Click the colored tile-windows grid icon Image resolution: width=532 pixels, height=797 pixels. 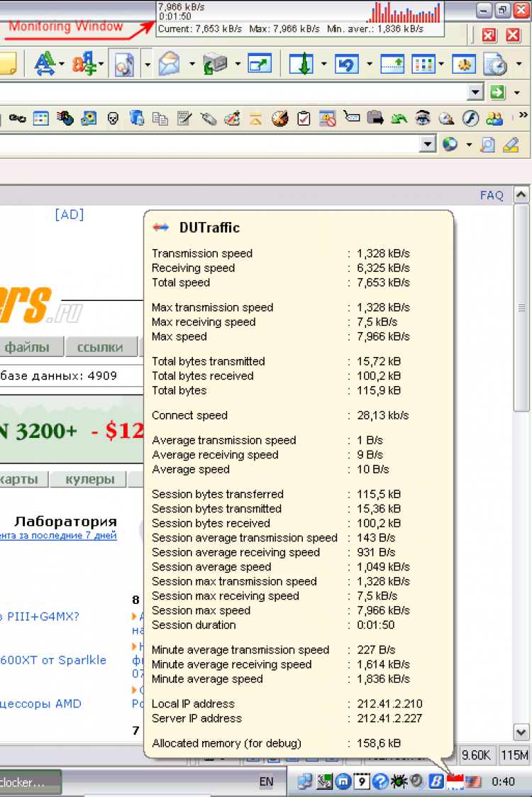point(423,65)
